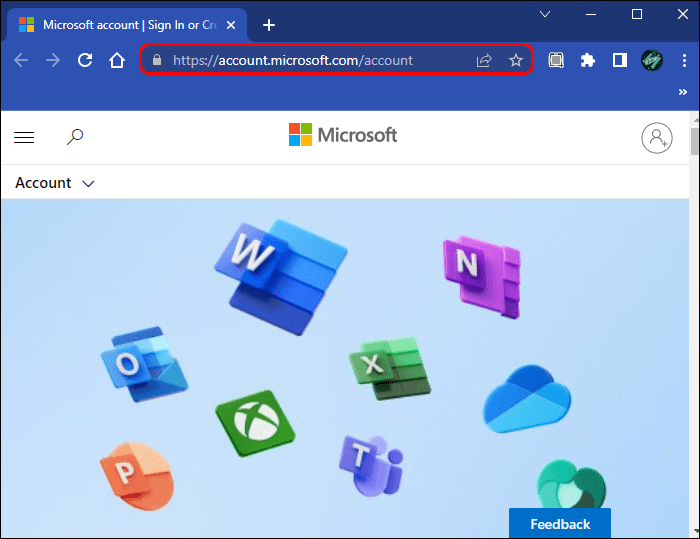Click the Word app icon
This screenshot has width=700, height=539.
click(x=280, y=277)
